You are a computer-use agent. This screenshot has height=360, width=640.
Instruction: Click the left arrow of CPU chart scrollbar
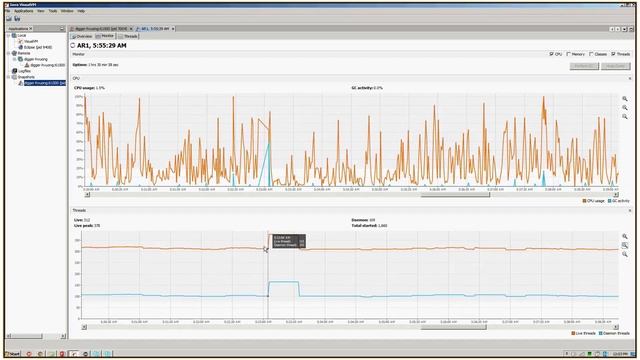[87, 195]
